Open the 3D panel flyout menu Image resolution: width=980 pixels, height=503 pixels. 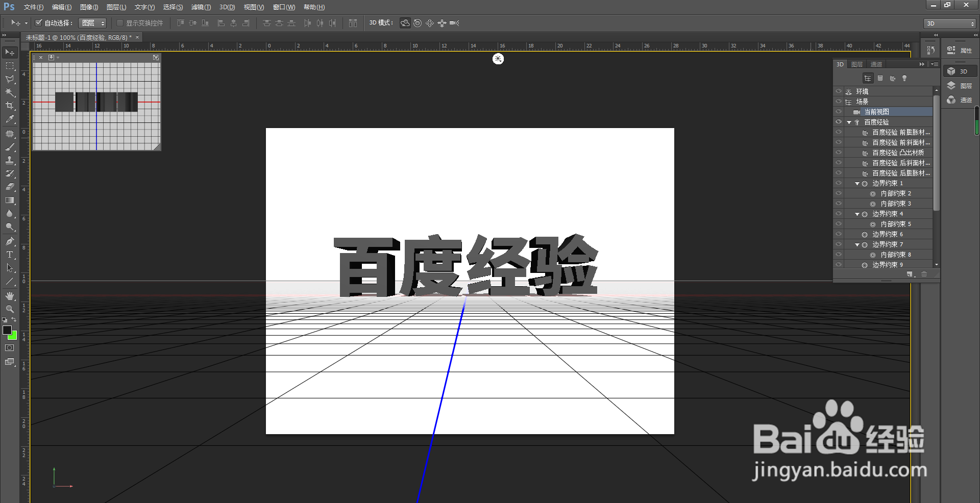click(x=934, y=64)
